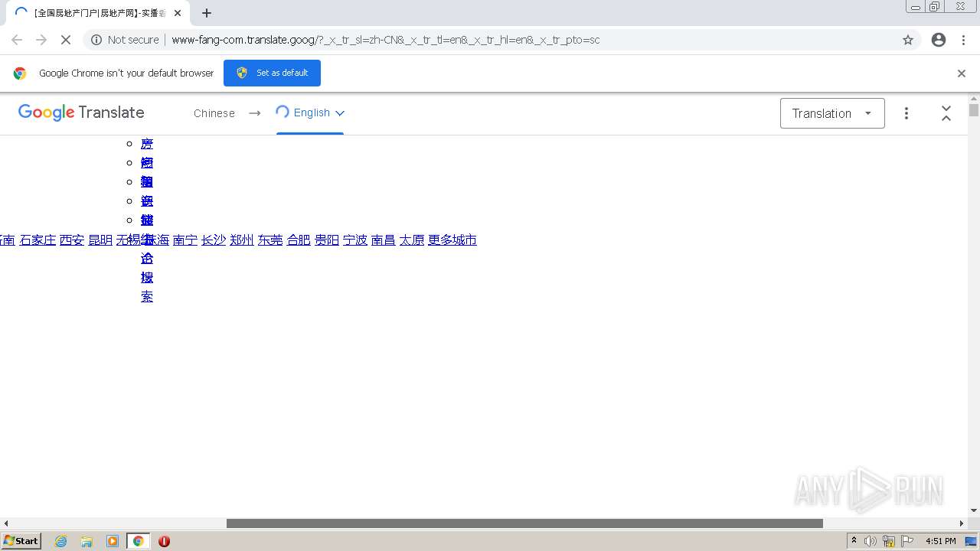
Task: Open the Action Center flag icon
Action: pos(906,541)
